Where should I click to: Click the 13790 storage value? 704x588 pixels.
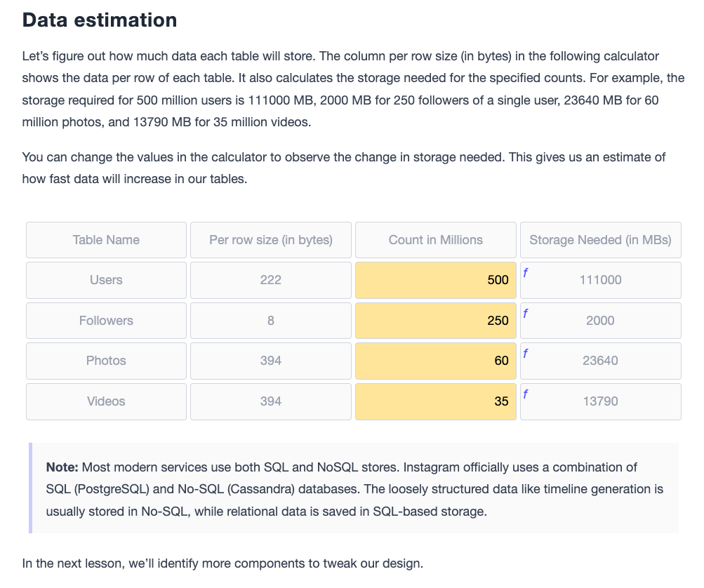[601, 401]
